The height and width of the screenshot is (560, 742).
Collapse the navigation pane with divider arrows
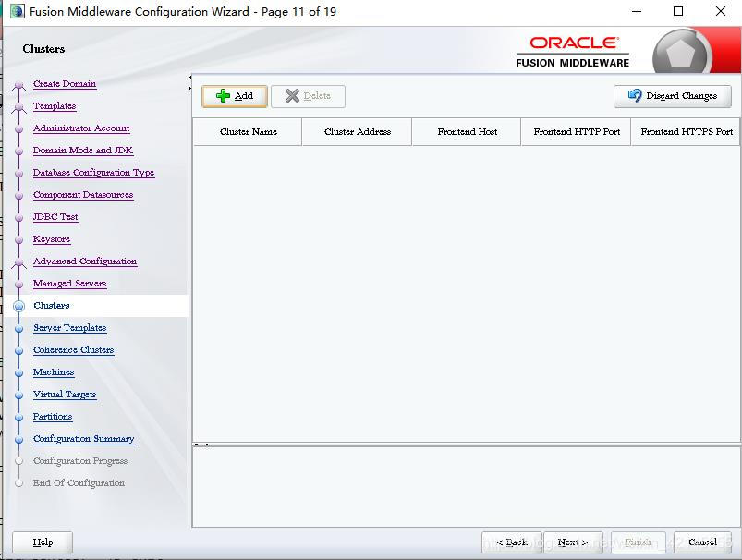click(x=190, y=77)
